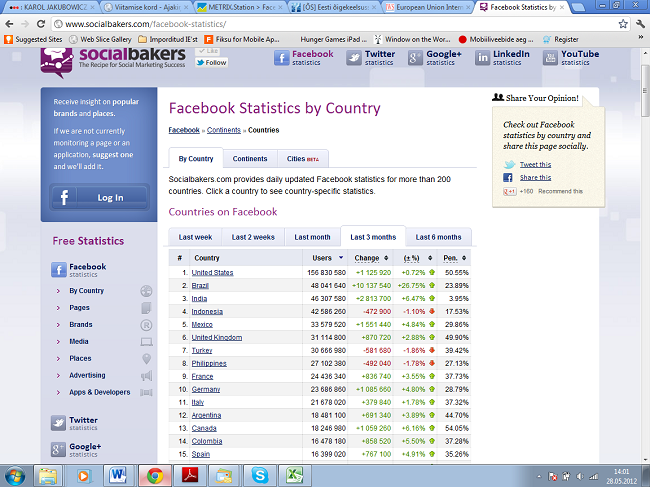Image resolution: width=650 pixels, height=487 pixels.
Task: Sort the table by Change column
Action: point(368,258)
